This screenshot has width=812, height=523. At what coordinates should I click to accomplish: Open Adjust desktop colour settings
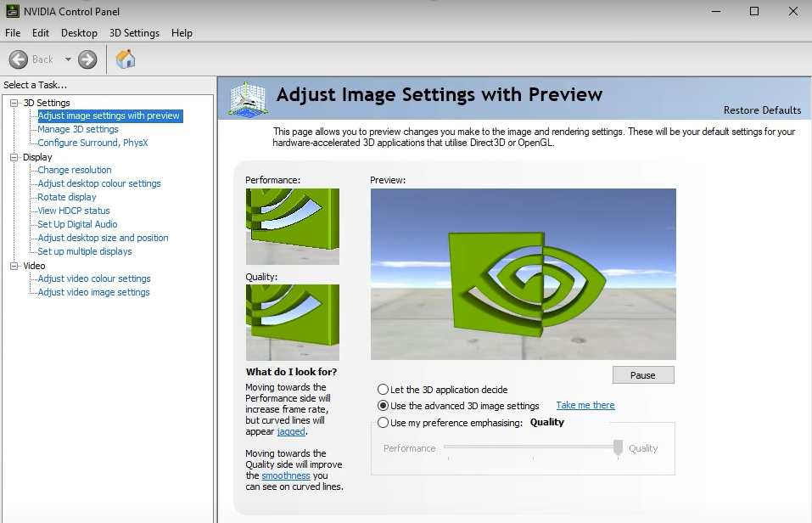(99, 183)
